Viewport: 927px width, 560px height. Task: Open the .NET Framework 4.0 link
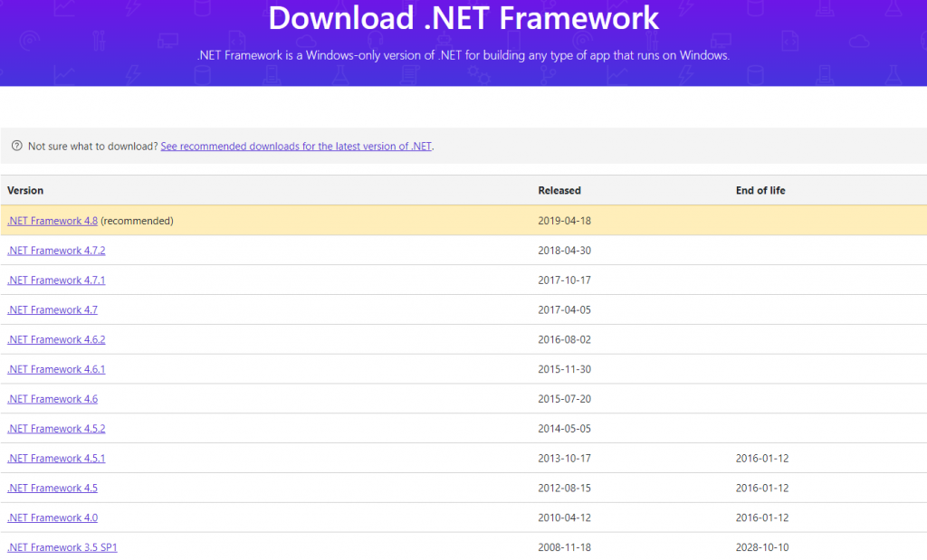tap(52, 517)
